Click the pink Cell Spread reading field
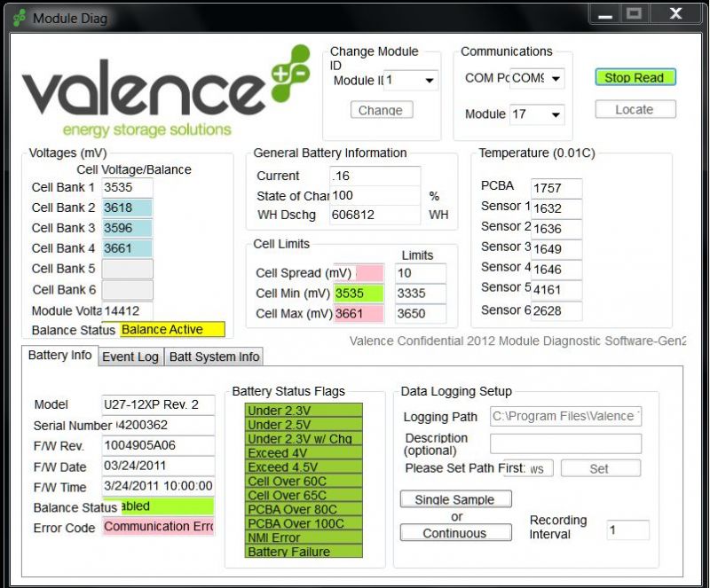This screenshot has width=710, height=588. point(369,273)
